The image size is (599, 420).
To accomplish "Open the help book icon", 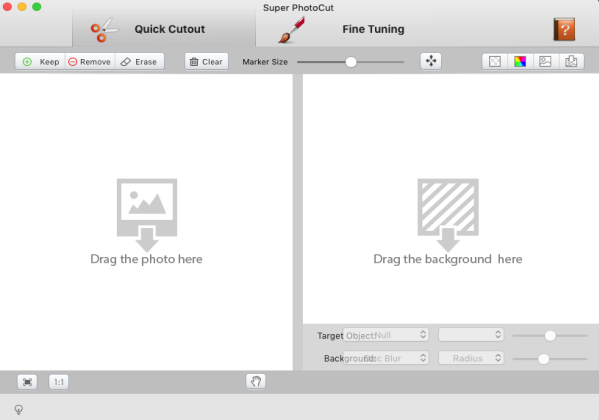I will click(564, 29).
